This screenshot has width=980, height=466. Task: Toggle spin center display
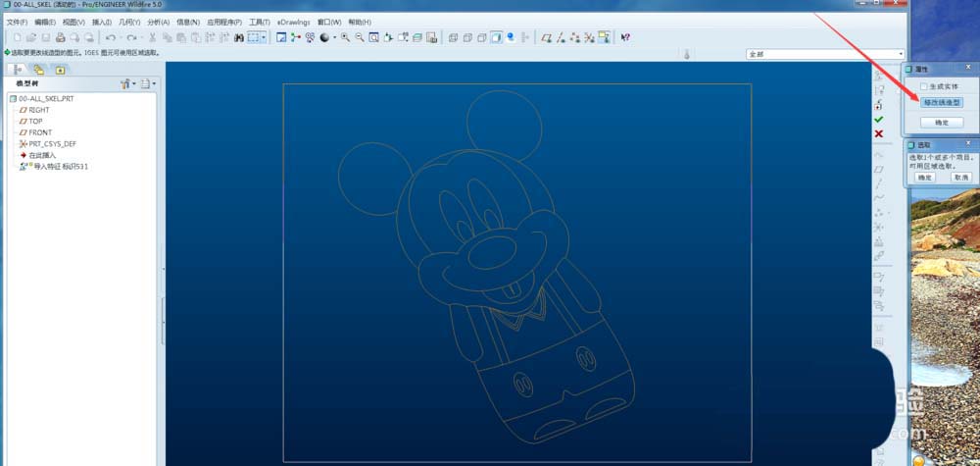point(295,37)
